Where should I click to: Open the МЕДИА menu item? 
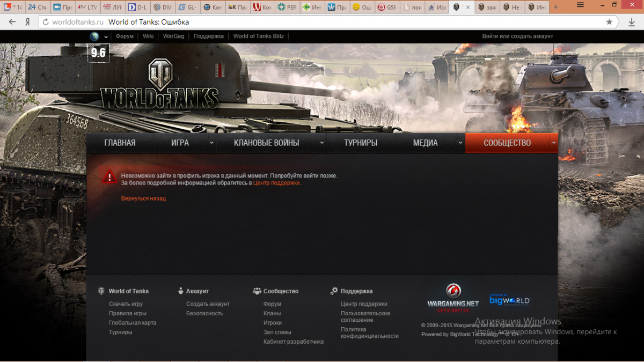click(x=426, y=143)
